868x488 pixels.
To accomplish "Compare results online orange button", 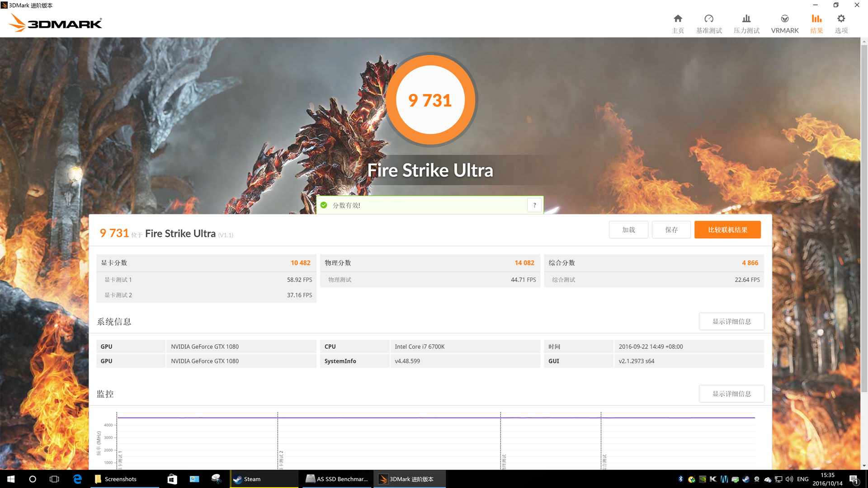I will coord(727,230).
